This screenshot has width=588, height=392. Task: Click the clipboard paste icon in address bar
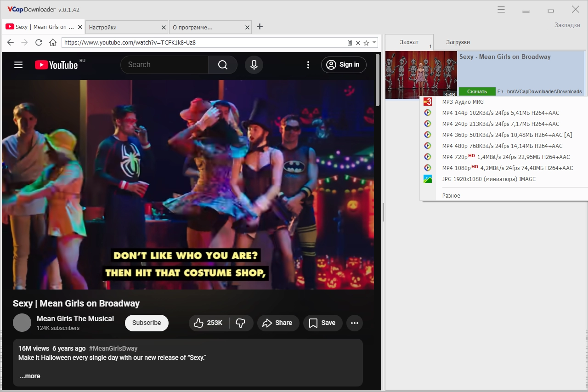(350, 43)
